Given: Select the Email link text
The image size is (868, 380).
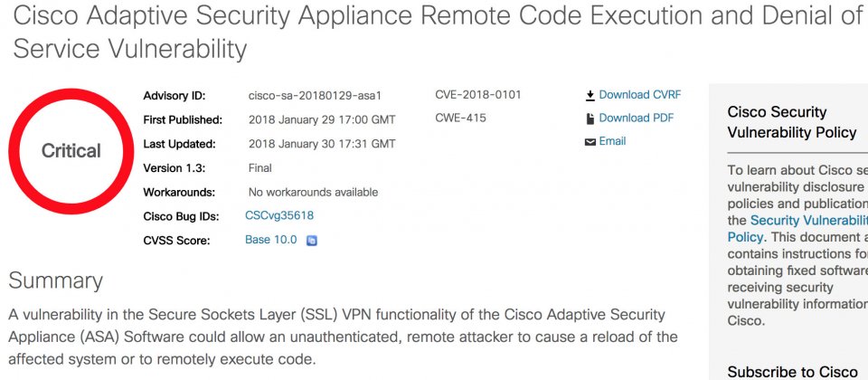Looking at the screenshot, I should point(612,141).
